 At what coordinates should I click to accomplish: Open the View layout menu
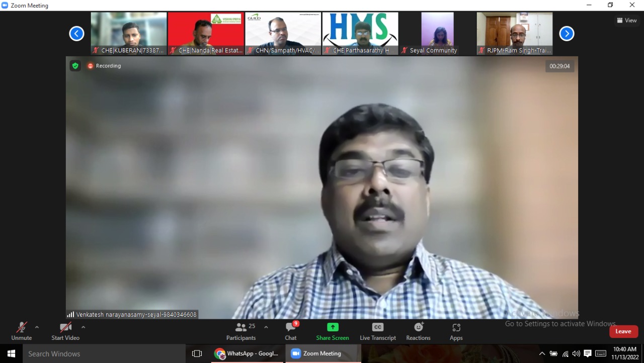[627, 21]
